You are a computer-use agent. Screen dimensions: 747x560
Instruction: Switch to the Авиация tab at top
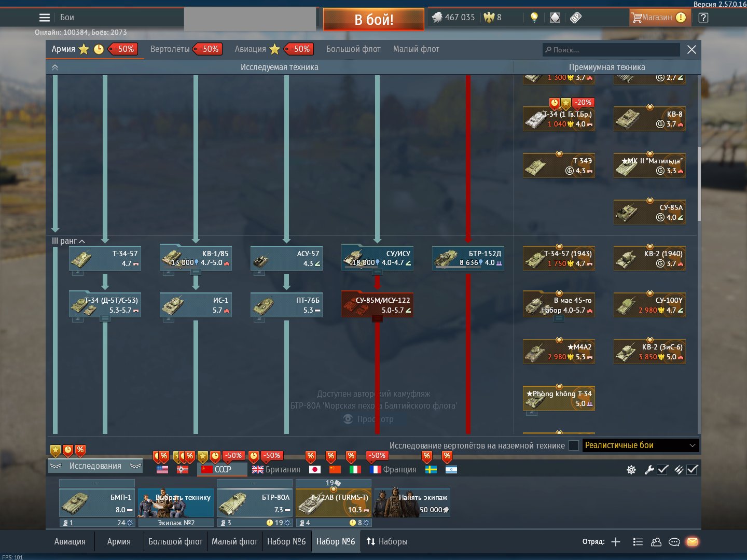(x=250, y=49)
